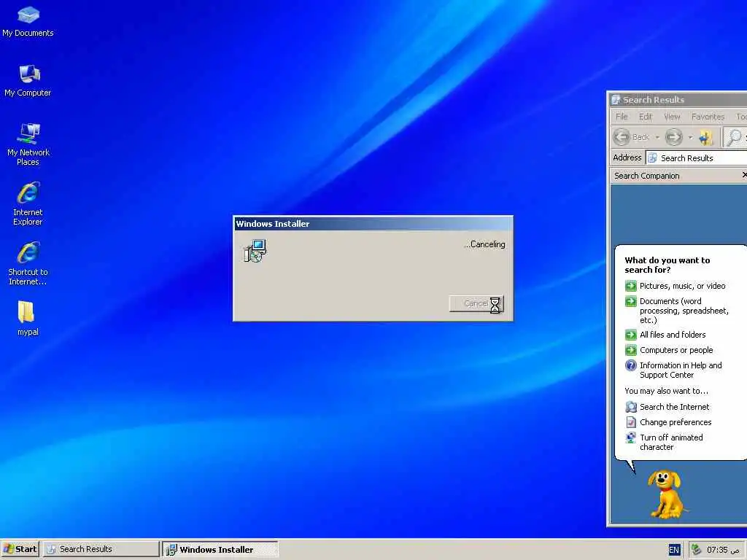747x560 pixels.
Task: Open Edit menu in Search Results window
Action: [x=646, y=117]
